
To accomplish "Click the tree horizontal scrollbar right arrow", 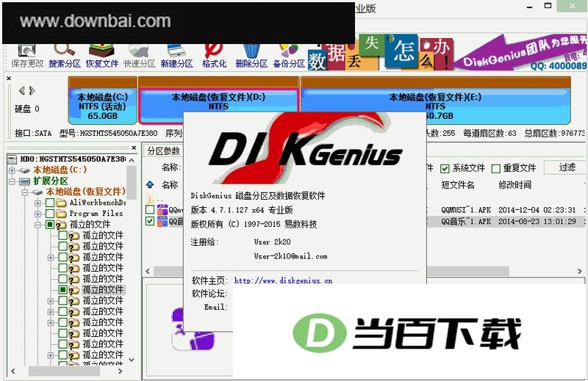I will coord(120,371).
